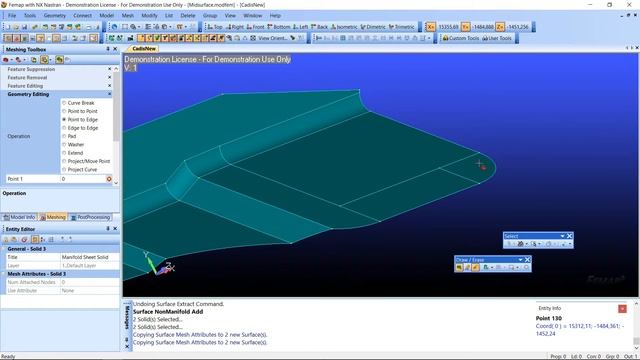
Task: Open the Modify menu
Action: (x=149, y=16)
